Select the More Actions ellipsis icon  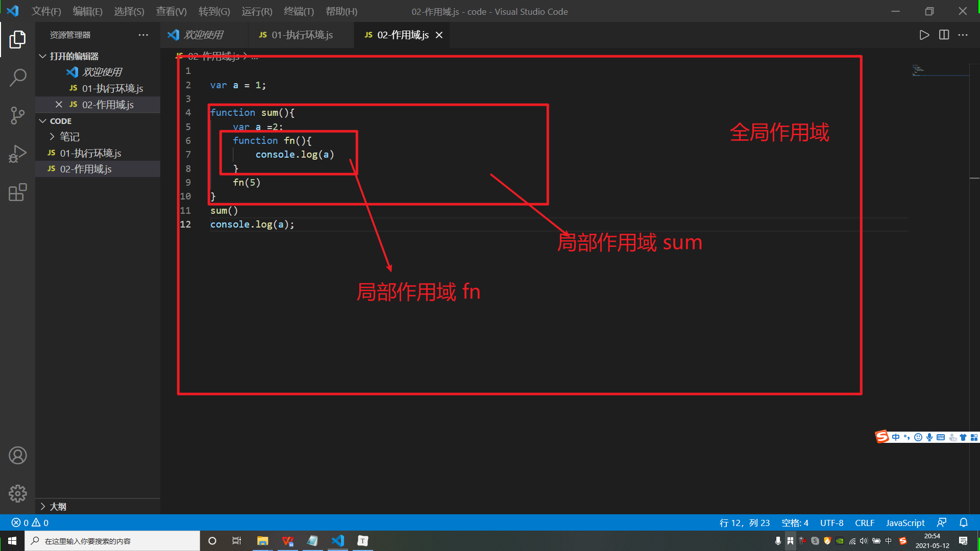pyautogui.click(x=963, y=35)
